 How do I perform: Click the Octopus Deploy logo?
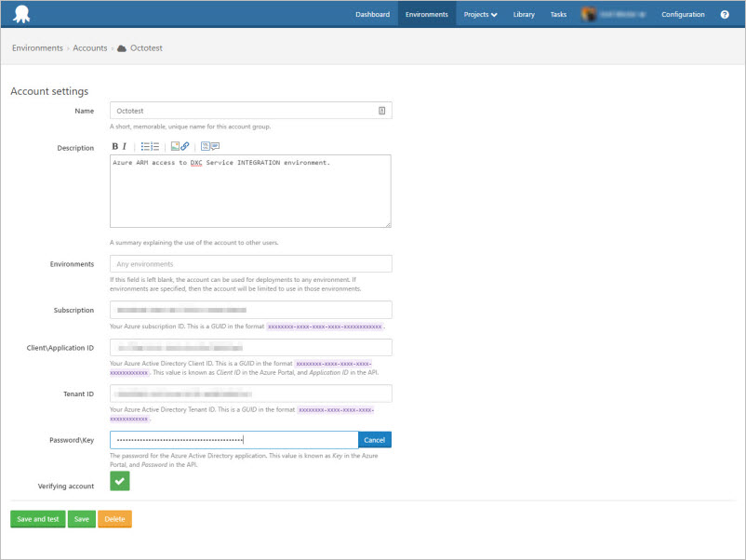click(20, 14)
